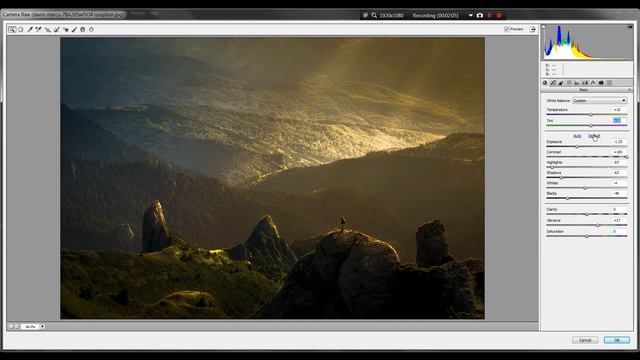Open the Basic panel tab

click(x=545, y=83)
